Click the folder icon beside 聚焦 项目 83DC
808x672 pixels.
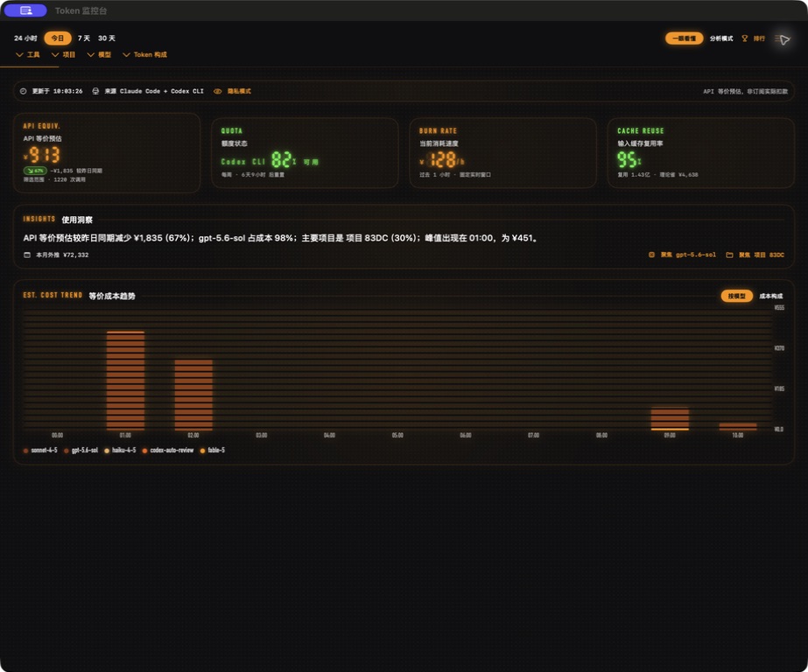tap(730, 255)
